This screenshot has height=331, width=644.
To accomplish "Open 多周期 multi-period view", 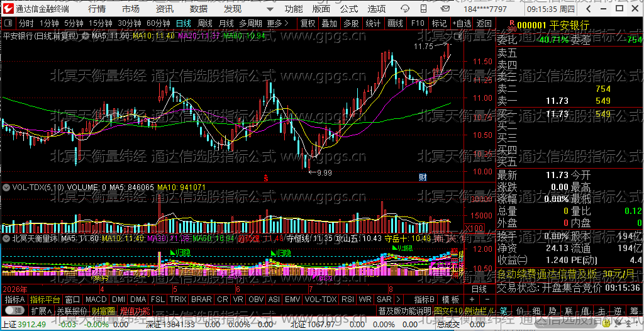I will [251, 23].
